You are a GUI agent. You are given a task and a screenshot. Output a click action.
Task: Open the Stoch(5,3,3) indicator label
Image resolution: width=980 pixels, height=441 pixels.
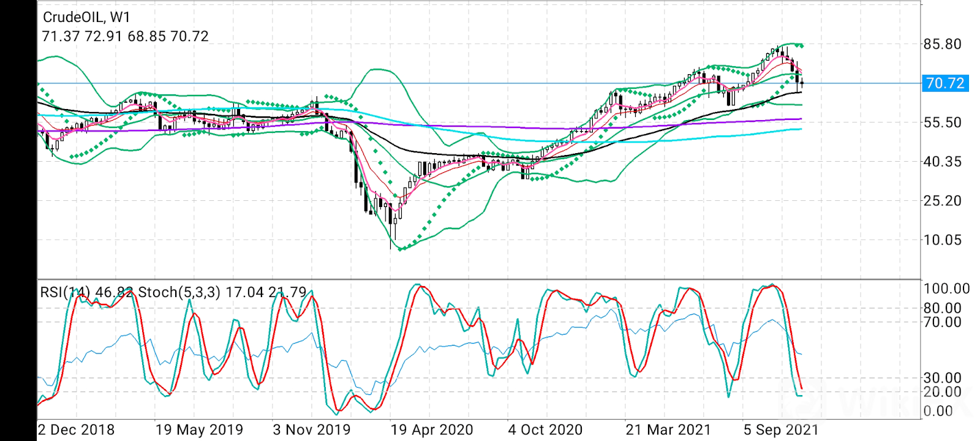point(179,293)
